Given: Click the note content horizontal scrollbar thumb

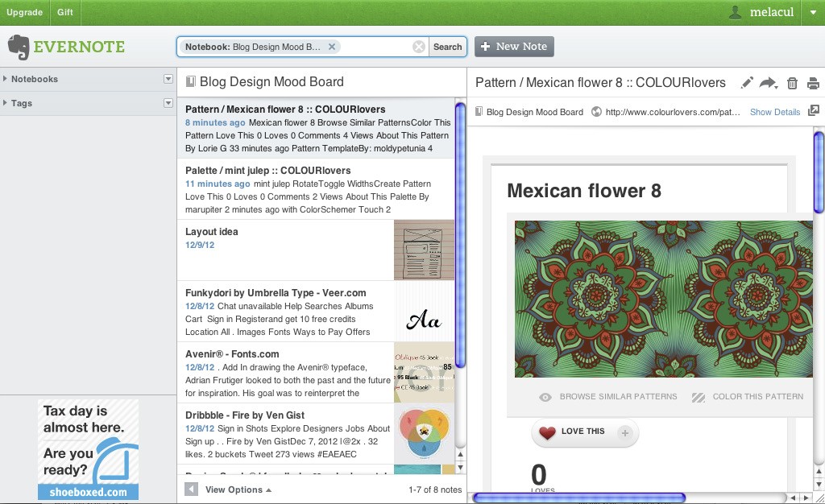Looking at the screenshot, I should pyautogui.click(x=579, y=498).
